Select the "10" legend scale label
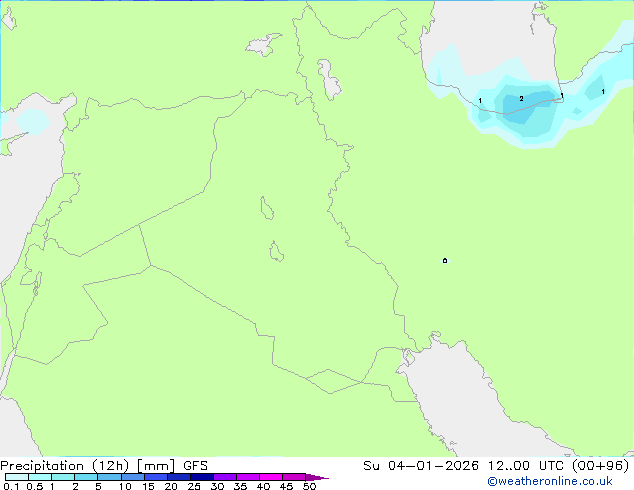 125,486
